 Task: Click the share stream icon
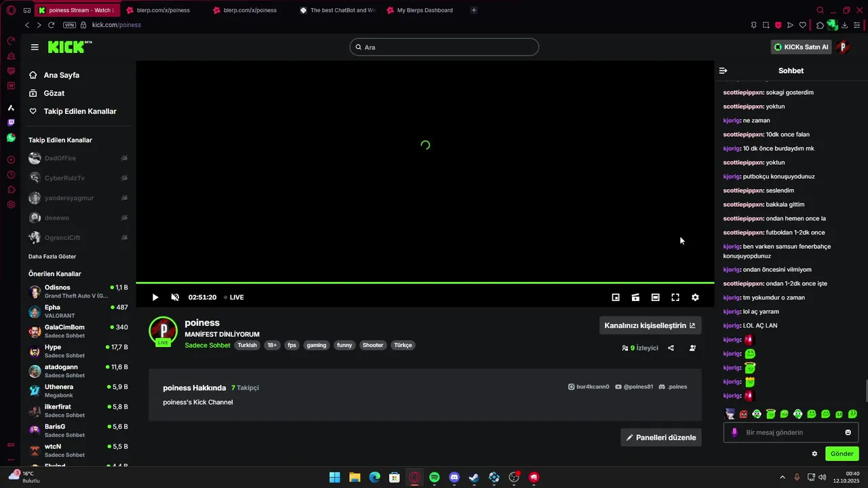coord(671,348)
